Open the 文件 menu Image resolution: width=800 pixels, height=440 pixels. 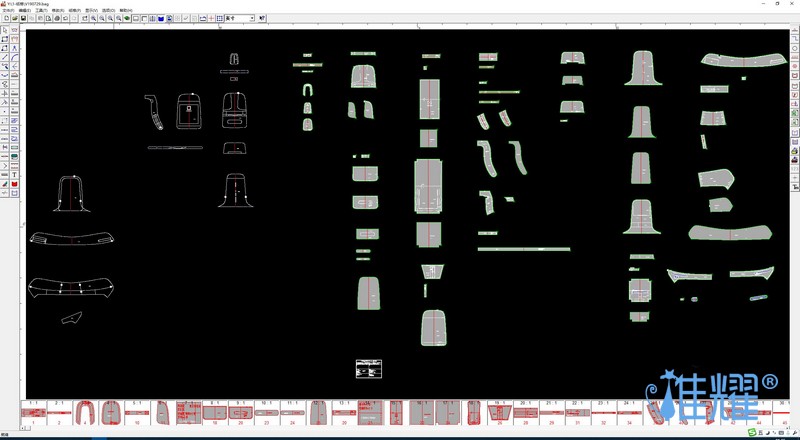tap(8, 10)
